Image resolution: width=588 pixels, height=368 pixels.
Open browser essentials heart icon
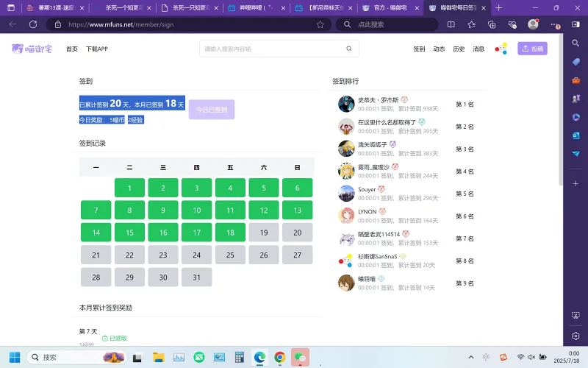pos(512,24)
